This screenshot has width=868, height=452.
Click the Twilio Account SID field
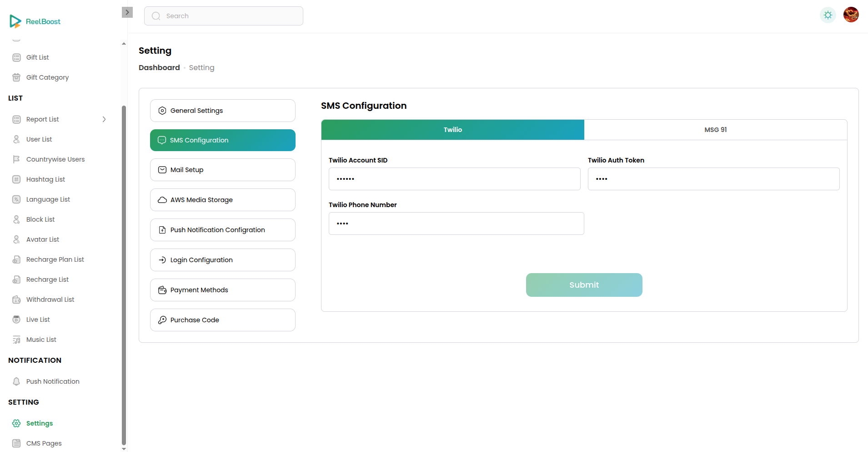(x=455, y=179)
